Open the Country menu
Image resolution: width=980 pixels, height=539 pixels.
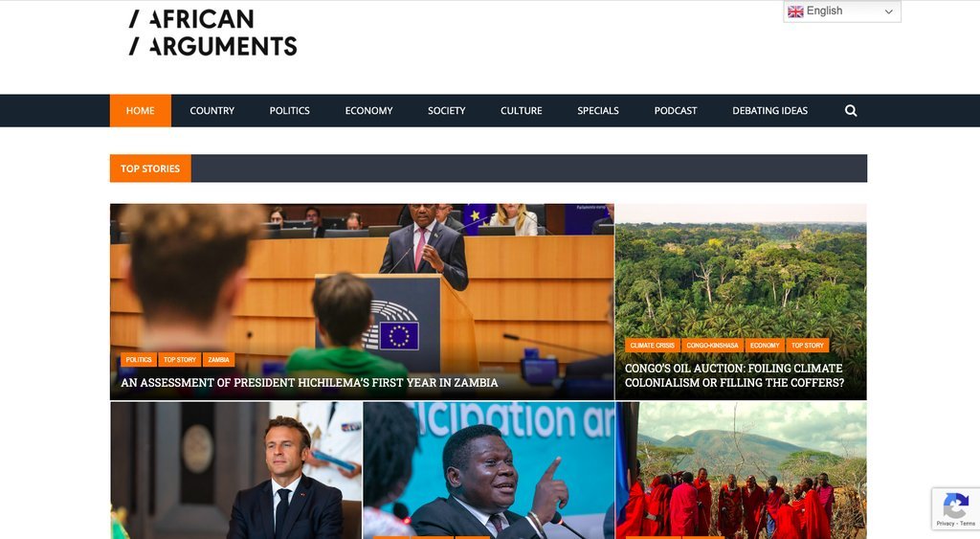click(212, 111)
